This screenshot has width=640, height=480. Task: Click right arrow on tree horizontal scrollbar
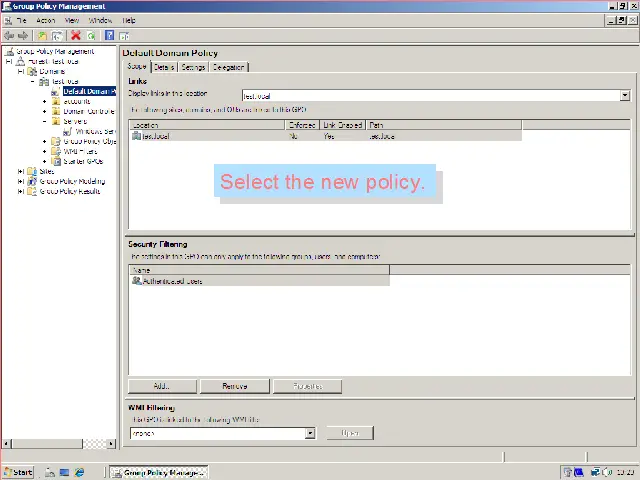[111, 443]
